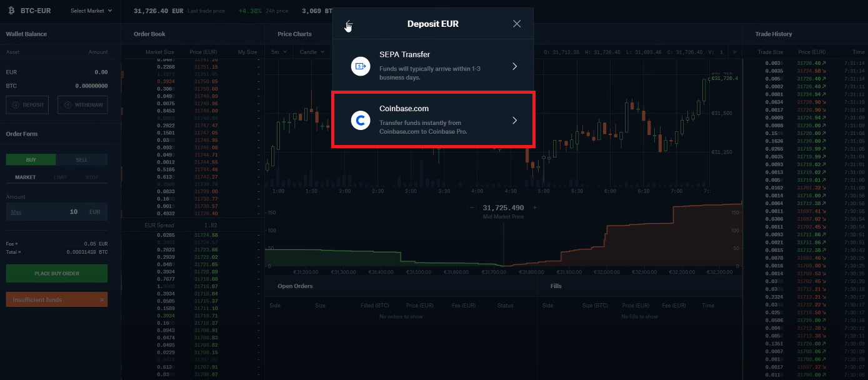The image size is (868, 380).
Task: Click the Price Charts panel heading
Action: pyautogui.click(x=294, y=34)
